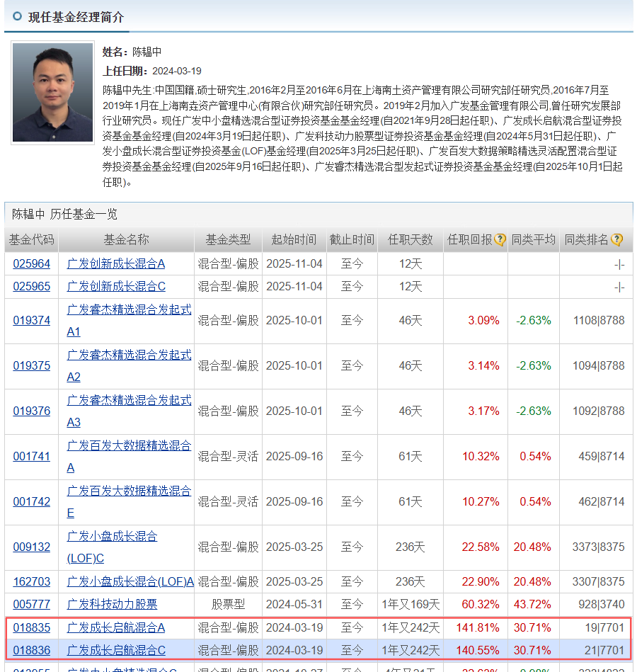Click the fund manager 陈韫中 photo
Image resolution: width=637 pixels, height=672 pixels.
coord(52,93)
